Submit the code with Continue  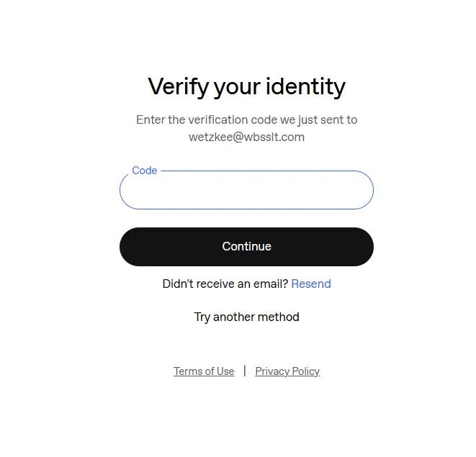246,247
